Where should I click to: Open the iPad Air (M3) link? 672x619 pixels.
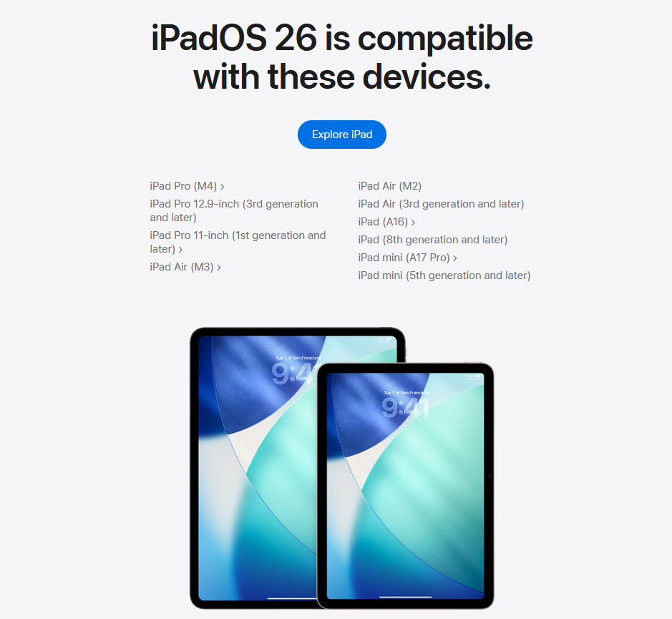click(x=185, y=267)
